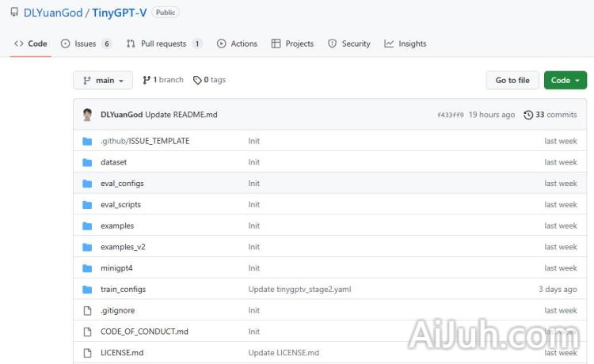The image size is (594, 364).
Task: Click the folder icon for dataset
Action: click(87, 162)
